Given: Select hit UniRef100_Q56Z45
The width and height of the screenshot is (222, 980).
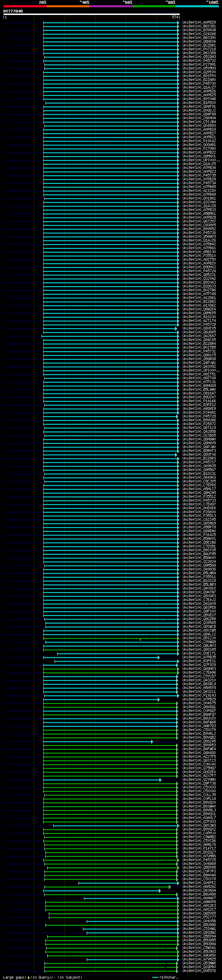Looking at the screenshot, I should pyautogui.click(x=199, y=741).
